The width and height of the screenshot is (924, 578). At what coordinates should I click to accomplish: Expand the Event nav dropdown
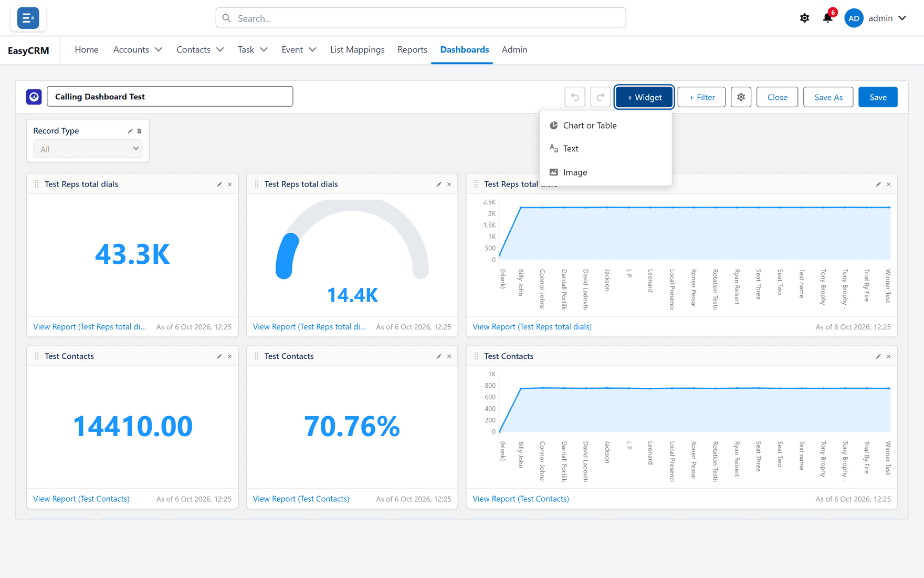[312, 50]
